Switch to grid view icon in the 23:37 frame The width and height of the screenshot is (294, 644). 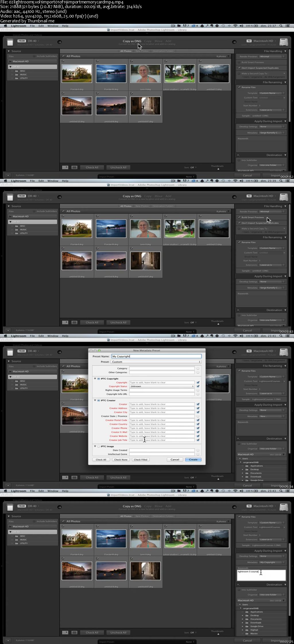tap(65, 167)
